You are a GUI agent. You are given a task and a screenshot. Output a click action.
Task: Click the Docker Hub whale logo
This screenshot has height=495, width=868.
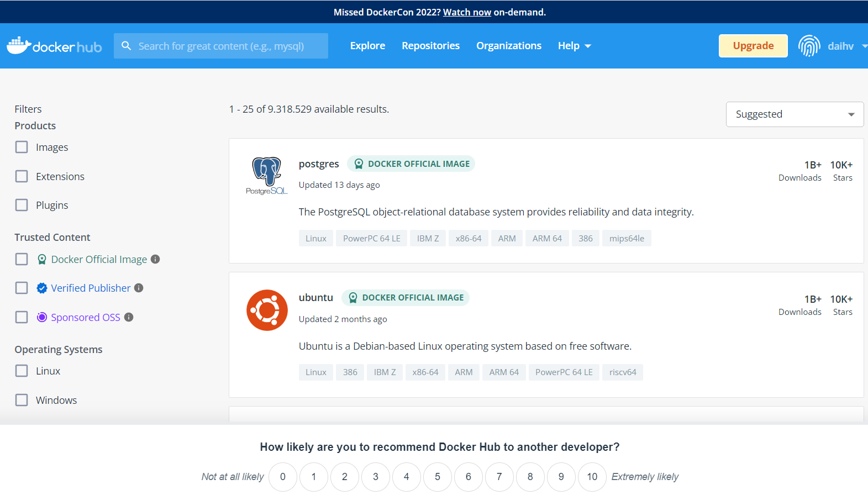click(19, 46)
